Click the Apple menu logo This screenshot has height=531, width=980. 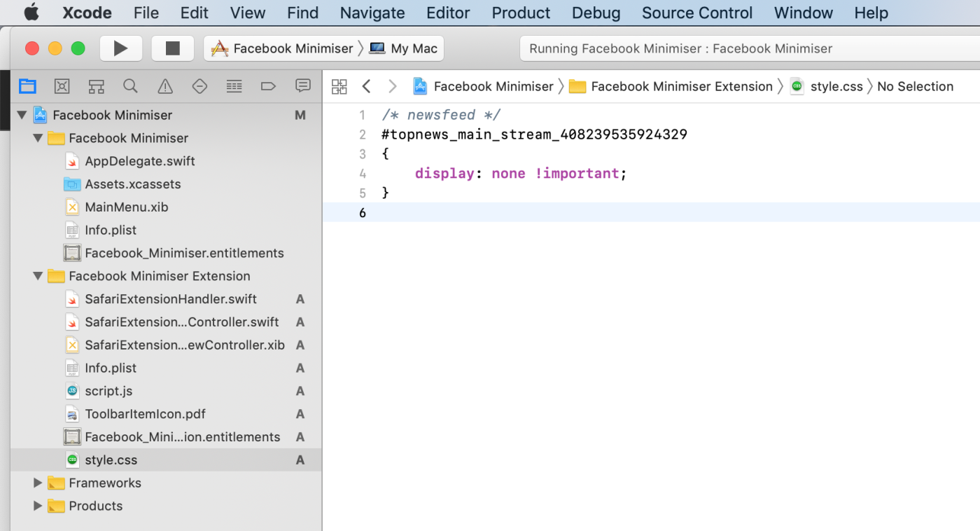[31, 13]
